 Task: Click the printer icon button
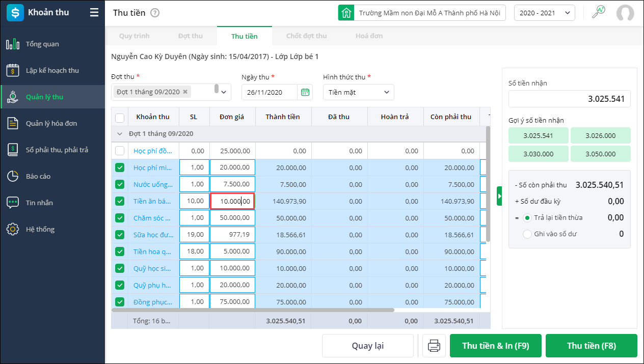(434, 346)
